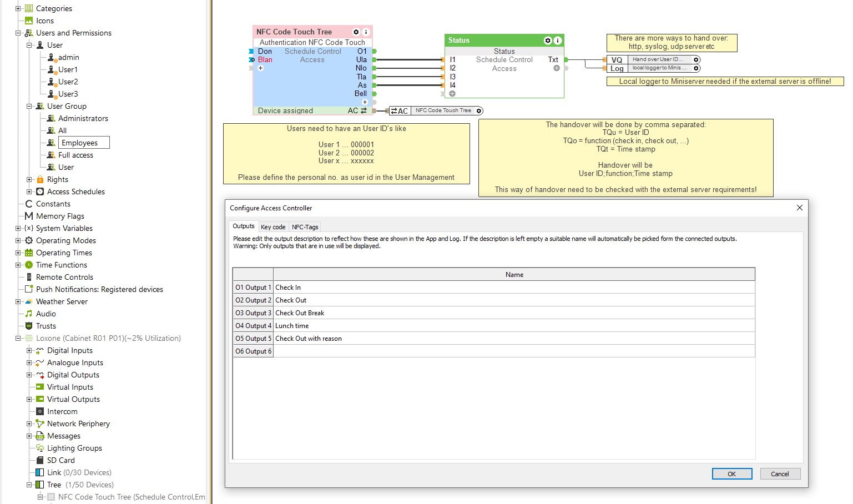Select the Operating Modes gear icon
Image resolution: width=853 pixels, height=504 pixels.
coord(27,240)
